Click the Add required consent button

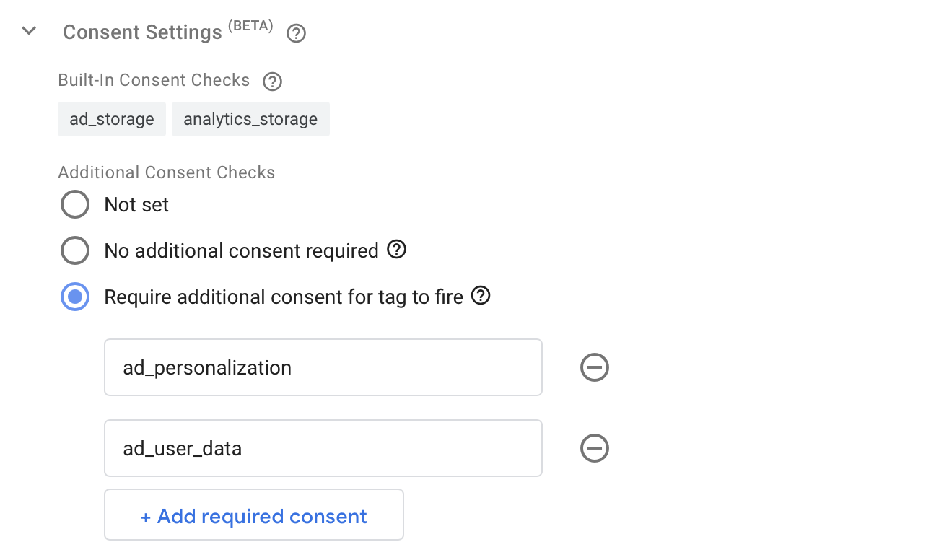[x=253, y=515]
